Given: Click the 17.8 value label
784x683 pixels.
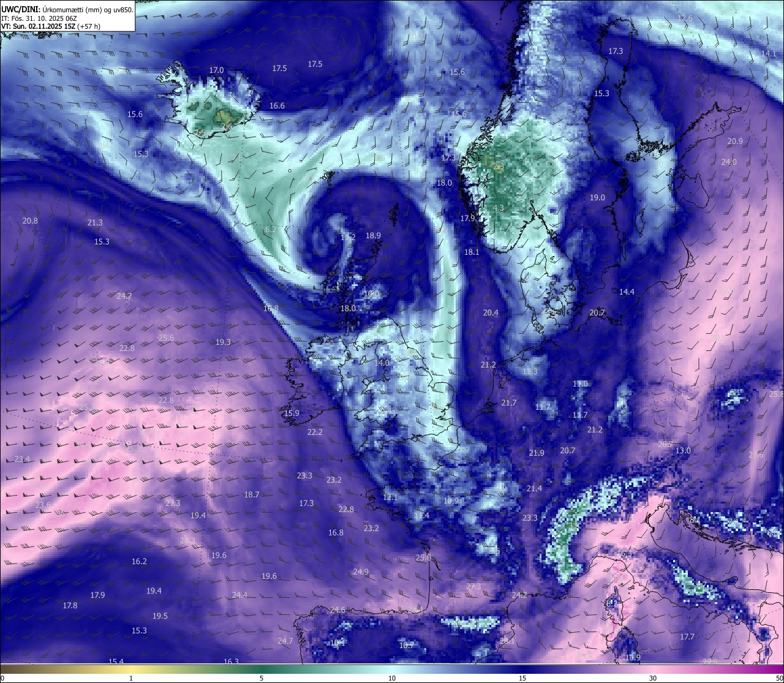Looking at the screenshot, I should (x=70, y=606).
